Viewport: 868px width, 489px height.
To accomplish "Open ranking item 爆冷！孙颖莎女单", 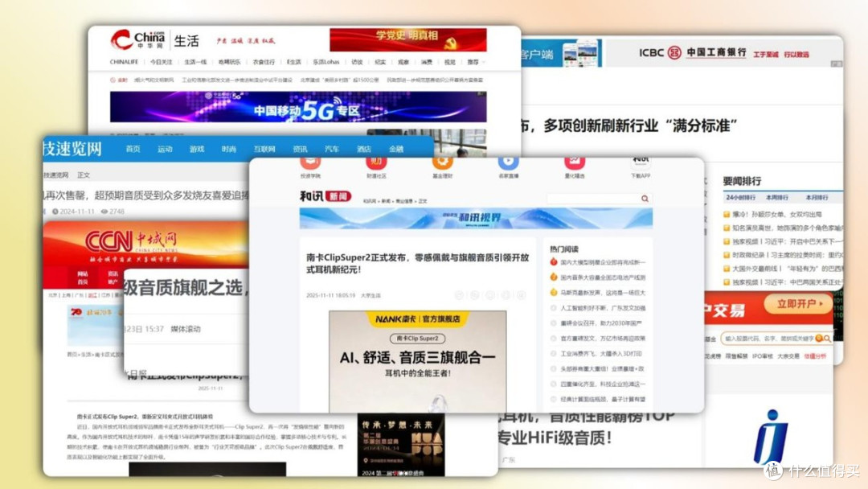I will (x=776, y=214).
